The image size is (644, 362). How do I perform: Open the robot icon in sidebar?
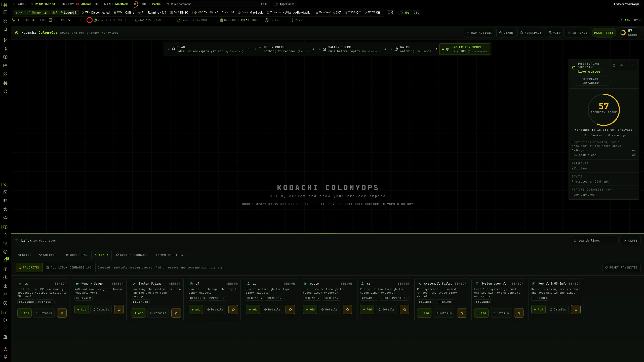[x=5, y=235]
